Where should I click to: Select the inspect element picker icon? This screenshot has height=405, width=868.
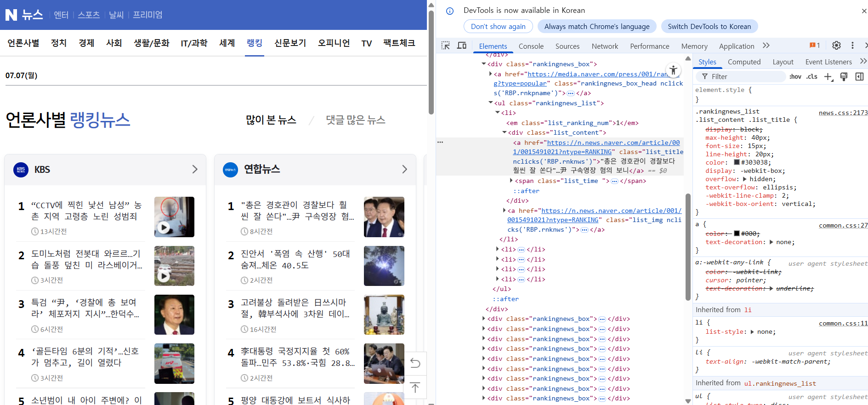point(445,46)
